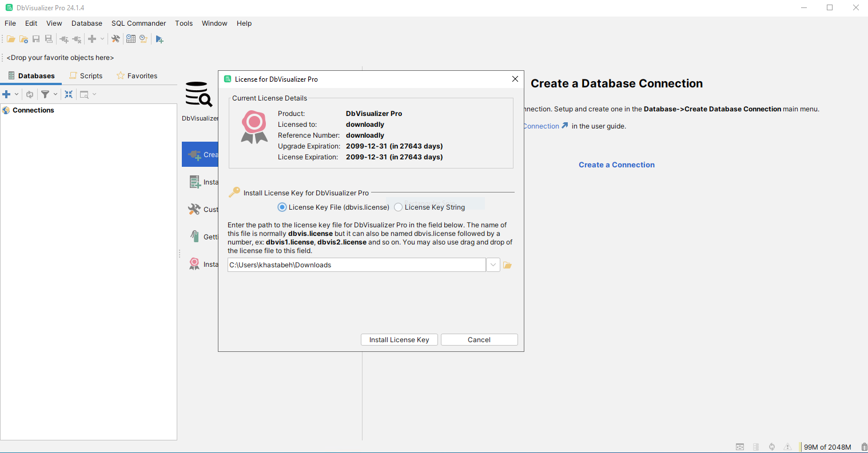Click the collapse-all arrows icon in Databases panel
Screen dimensions: 868x453
(69, 94)
